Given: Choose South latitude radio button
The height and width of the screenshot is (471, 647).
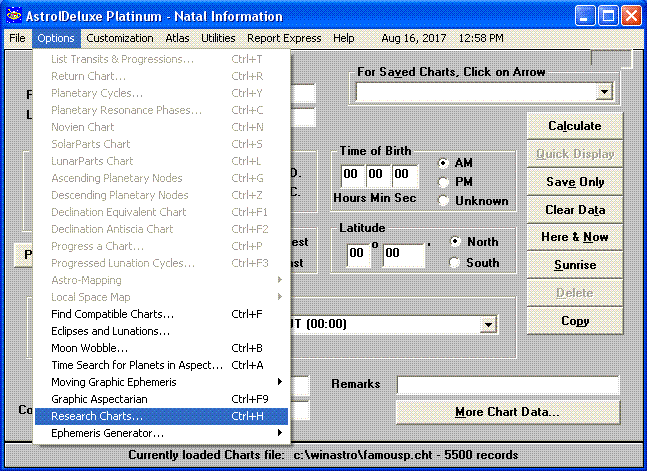Looking at the screenshot, I should coord(455,263).
